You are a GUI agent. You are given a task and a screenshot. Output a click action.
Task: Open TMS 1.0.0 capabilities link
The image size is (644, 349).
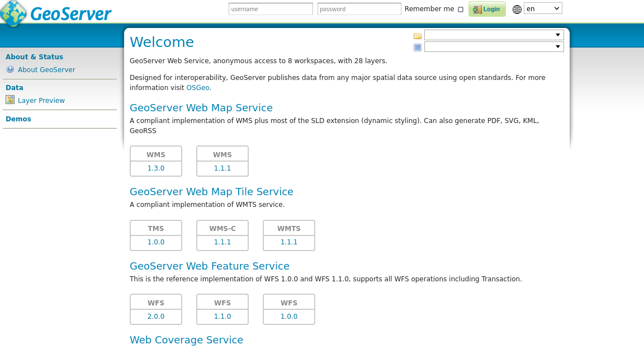[156, 242]
